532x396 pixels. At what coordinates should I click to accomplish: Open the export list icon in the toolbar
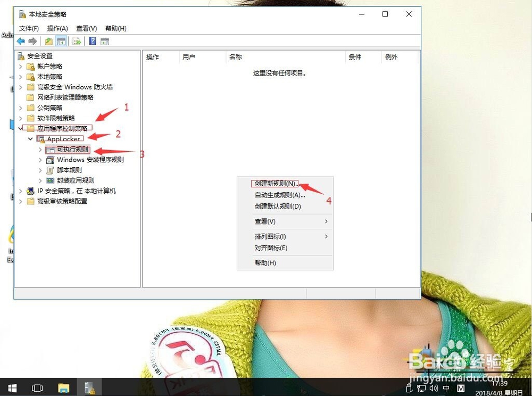tap(76, 41)
